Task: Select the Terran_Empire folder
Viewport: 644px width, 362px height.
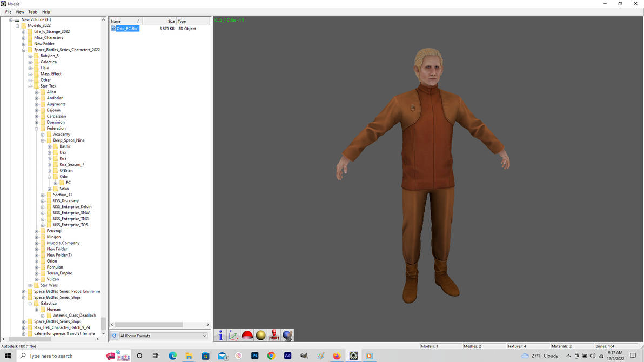Action: pyautogui.click(x=59, y=273)
